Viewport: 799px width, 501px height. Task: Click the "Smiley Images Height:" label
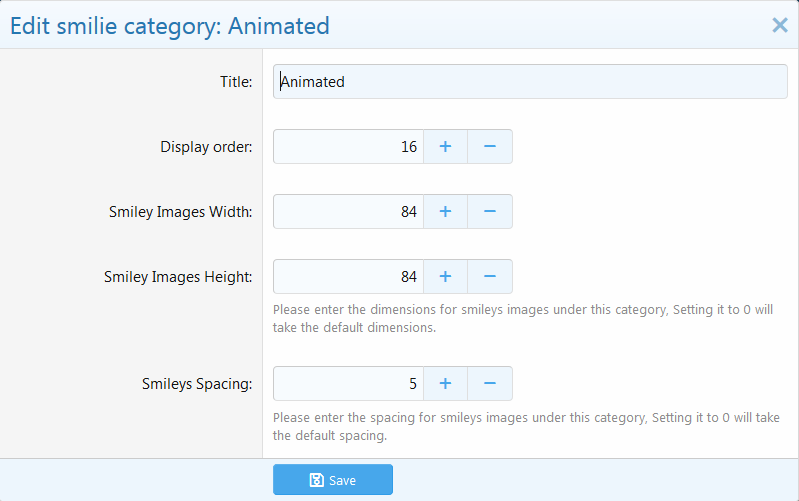point(178,277)
